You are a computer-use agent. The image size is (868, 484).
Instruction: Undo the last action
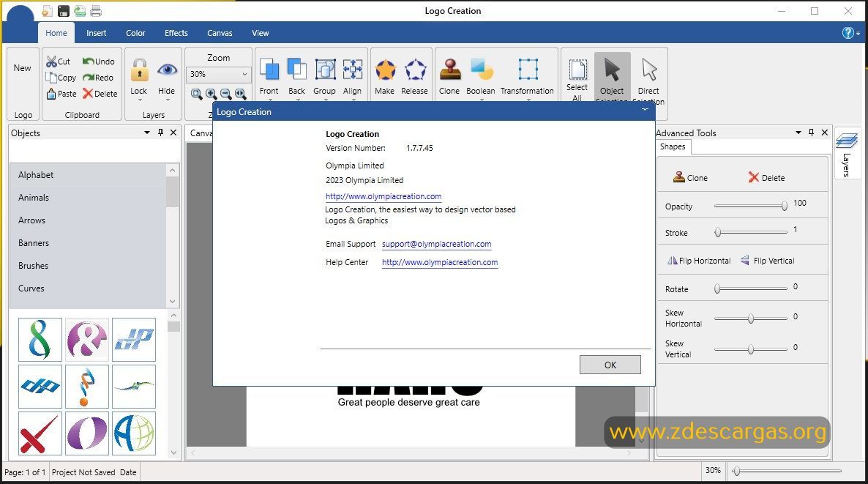pyautogui.click(x=98, y=62)
